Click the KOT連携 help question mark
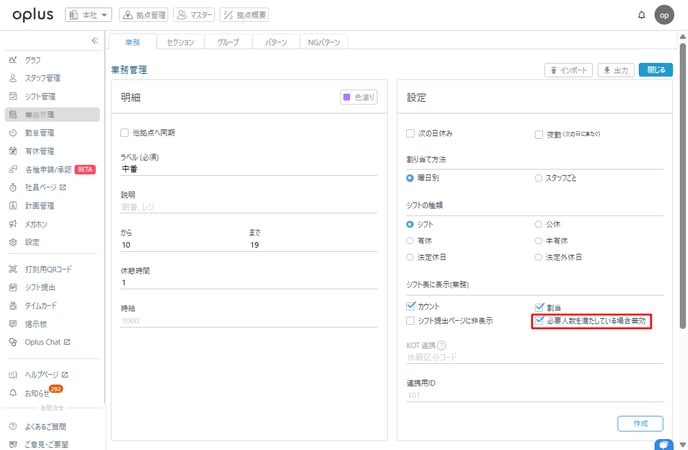Image resolution: width=688 pixels, height=450 pixels. point(441,345)
